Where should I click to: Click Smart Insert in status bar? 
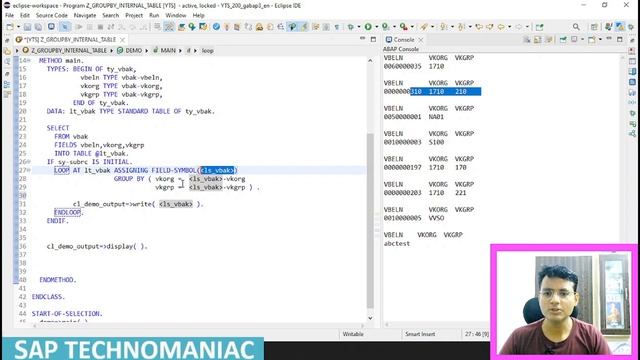[420, 334]
